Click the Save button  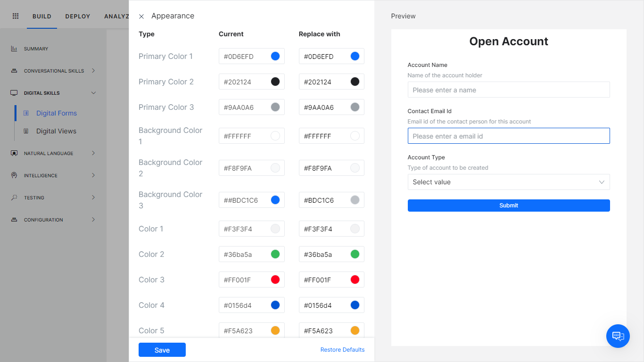pos(162,350)
